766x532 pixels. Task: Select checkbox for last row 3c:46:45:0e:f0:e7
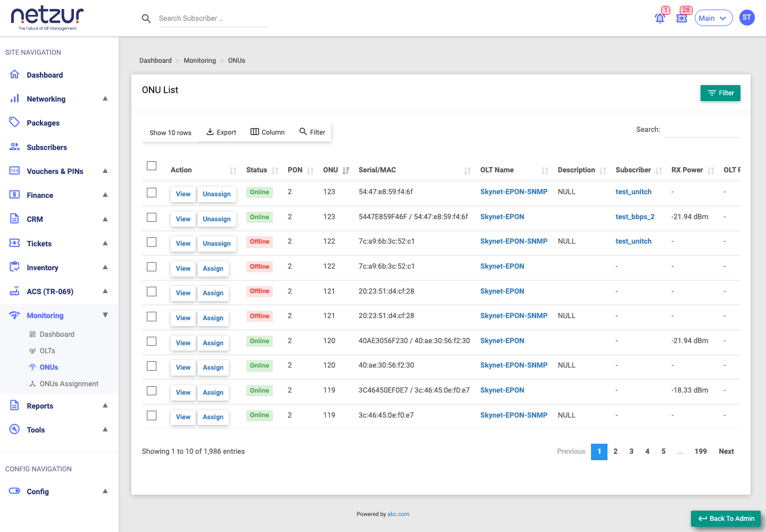point(152,415)
